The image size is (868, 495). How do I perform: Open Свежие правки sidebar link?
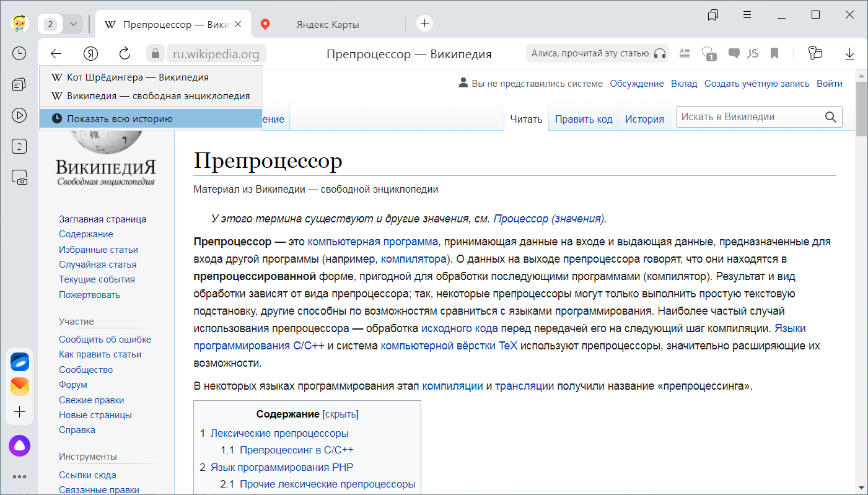tap(92, 400)
